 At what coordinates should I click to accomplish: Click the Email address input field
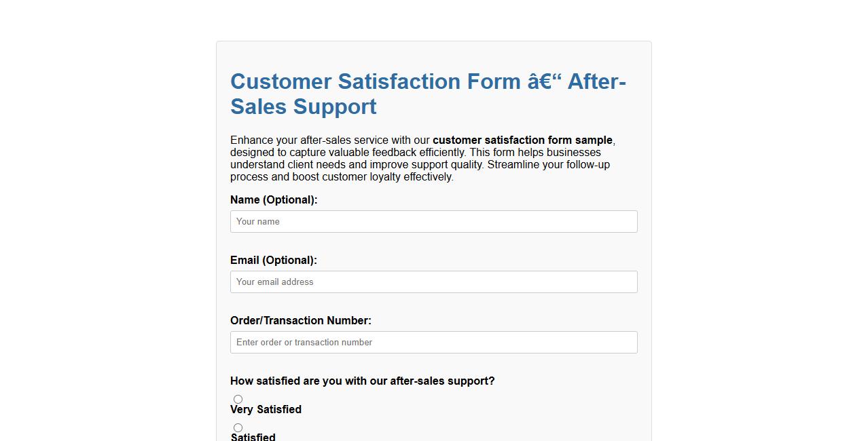tap(433, 282)
